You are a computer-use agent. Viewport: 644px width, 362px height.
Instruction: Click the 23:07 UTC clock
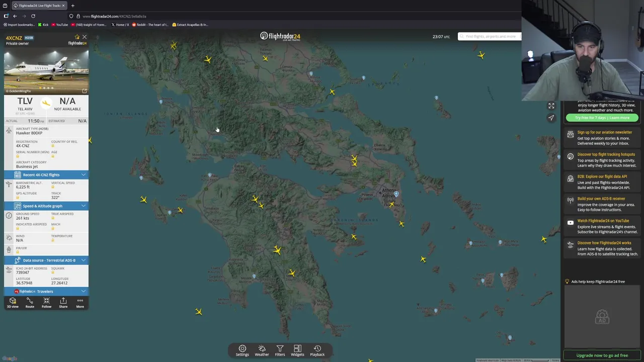441,37
